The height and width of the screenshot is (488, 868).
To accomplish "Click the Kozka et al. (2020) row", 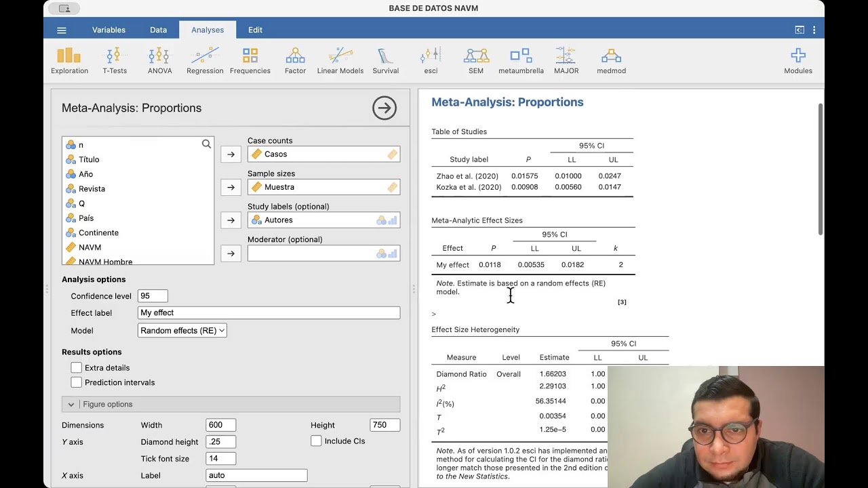I will click(x=532, y=187).
